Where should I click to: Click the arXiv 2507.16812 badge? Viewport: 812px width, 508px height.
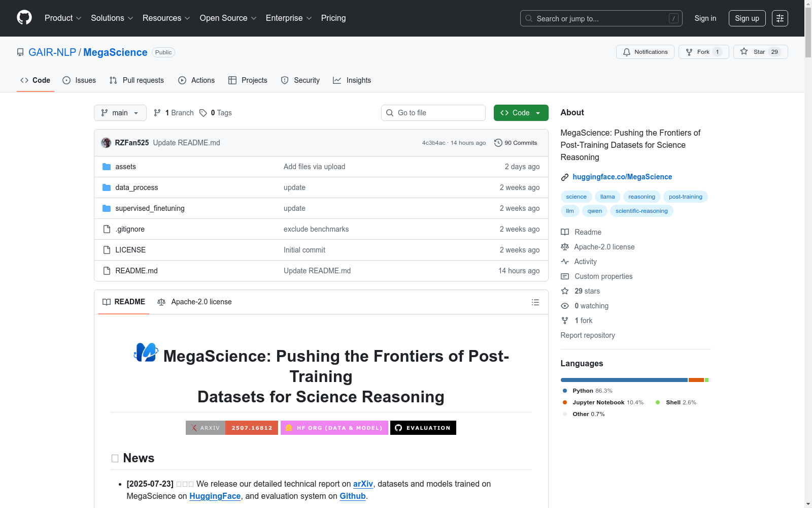[x=232, y=428]
